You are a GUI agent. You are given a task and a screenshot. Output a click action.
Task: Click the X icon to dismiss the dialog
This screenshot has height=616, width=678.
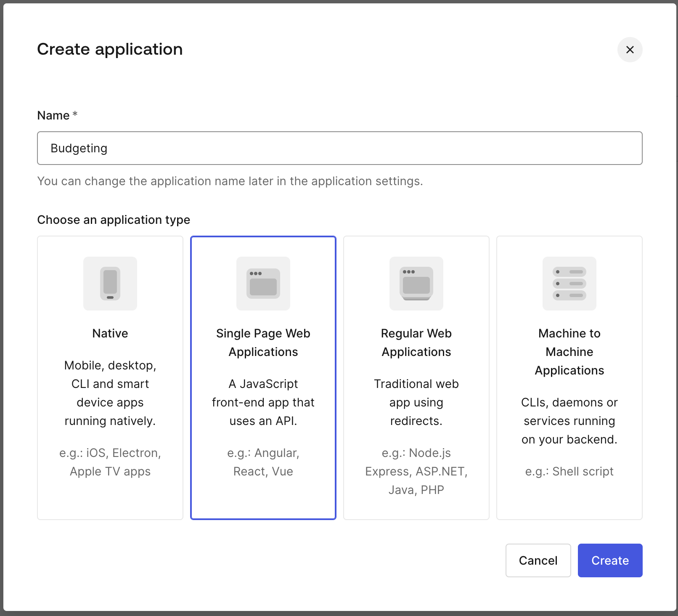tap(630, 50)
